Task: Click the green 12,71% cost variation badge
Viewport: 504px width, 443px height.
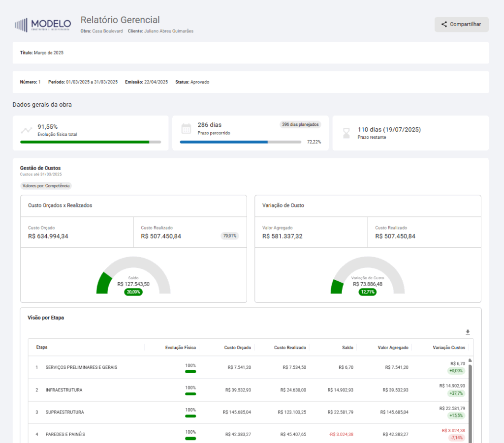Action: (368, 292)
